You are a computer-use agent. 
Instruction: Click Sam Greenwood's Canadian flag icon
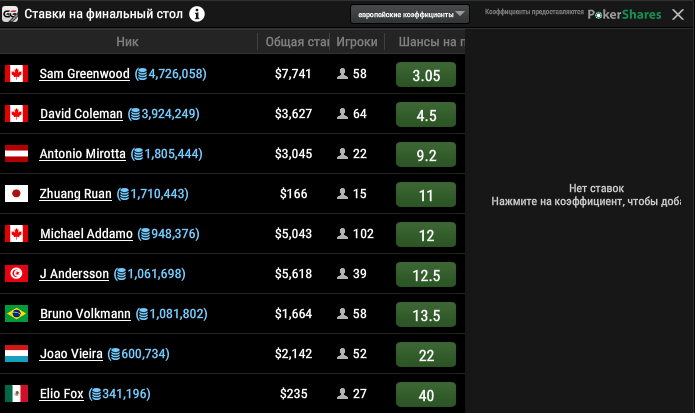click(x=16, y=74)
